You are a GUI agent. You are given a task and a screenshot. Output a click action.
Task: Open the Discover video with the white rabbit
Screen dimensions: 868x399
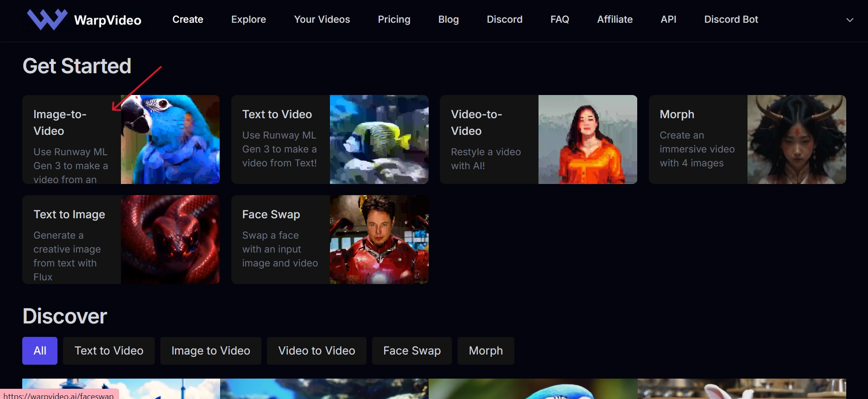[742, 389]
